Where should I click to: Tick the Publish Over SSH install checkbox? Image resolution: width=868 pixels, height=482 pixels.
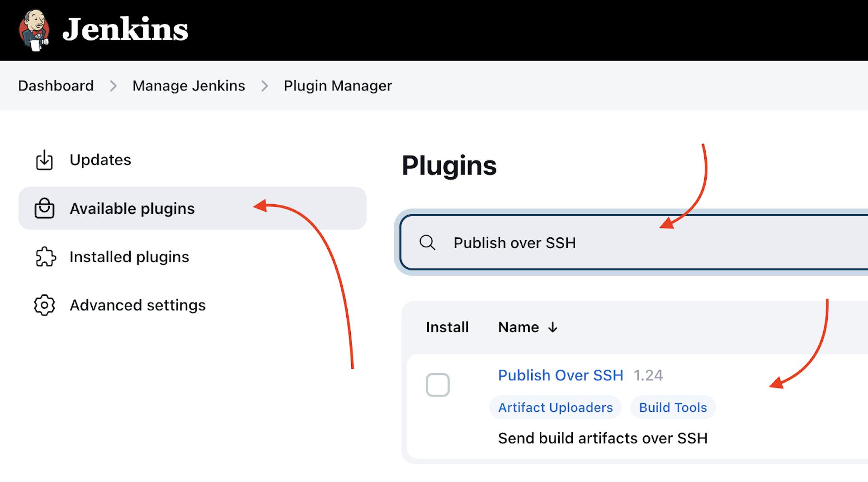point(437,385)
